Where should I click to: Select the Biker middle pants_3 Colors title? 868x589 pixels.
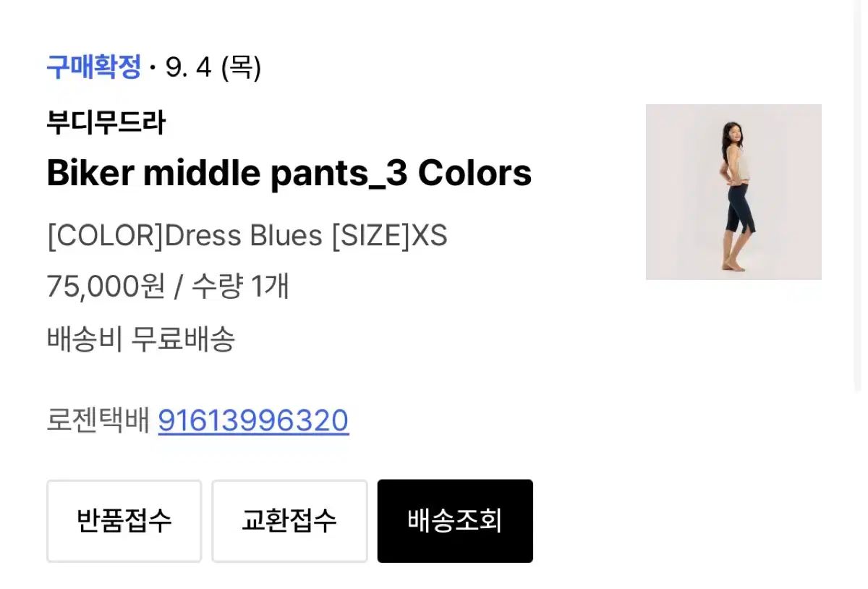pos(289,173)
